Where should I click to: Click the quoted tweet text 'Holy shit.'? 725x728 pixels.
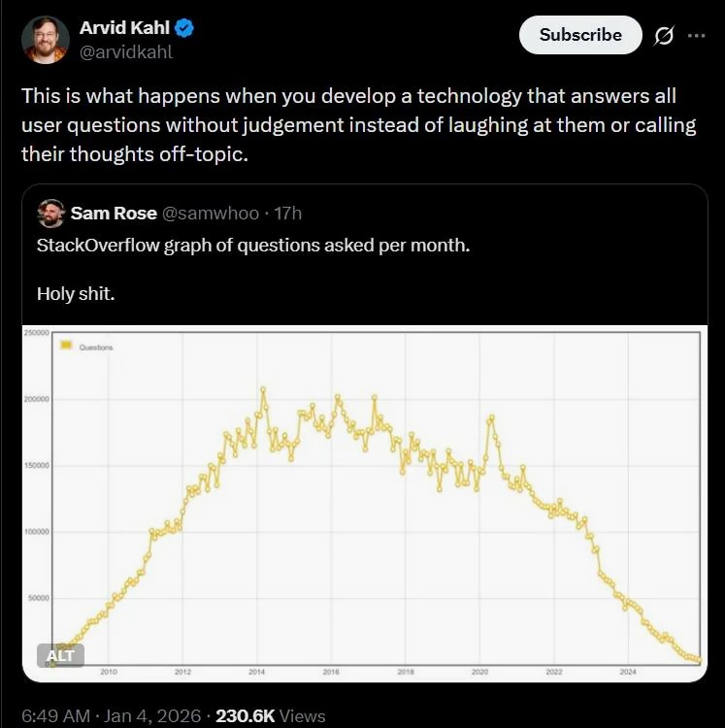pos(76,292)
